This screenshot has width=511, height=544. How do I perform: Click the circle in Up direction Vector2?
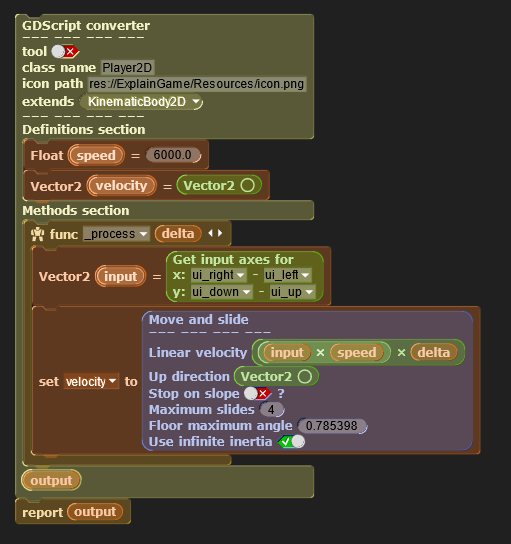coord(305,376)
